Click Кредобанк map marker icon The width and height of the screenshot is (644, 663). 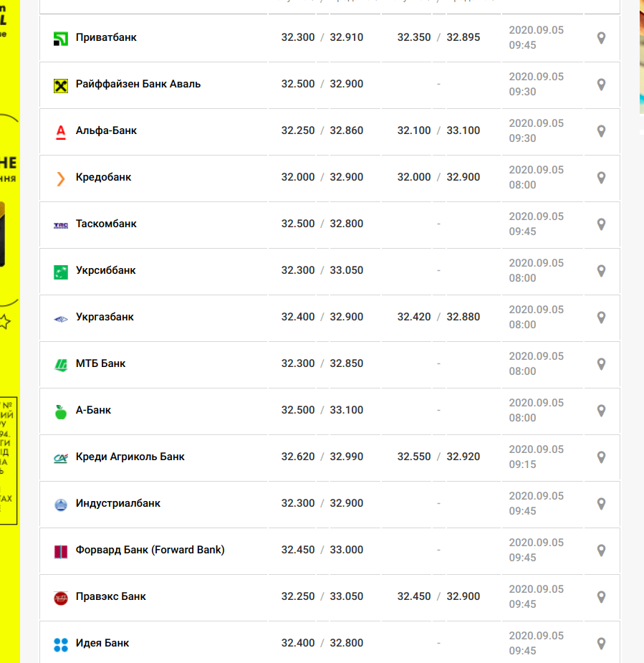tap(601, 178)
